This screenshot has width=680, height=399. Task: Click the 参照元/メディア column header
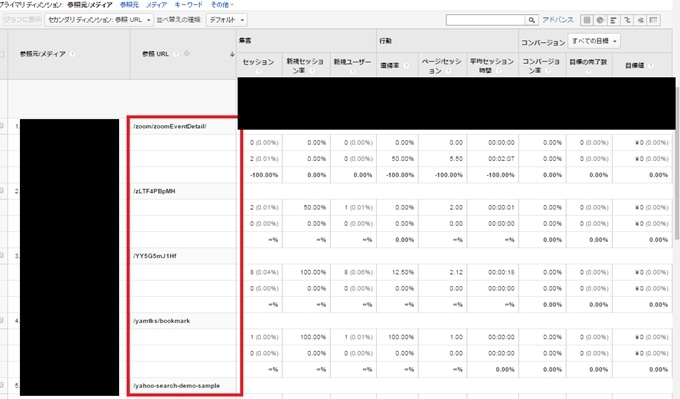42,54
